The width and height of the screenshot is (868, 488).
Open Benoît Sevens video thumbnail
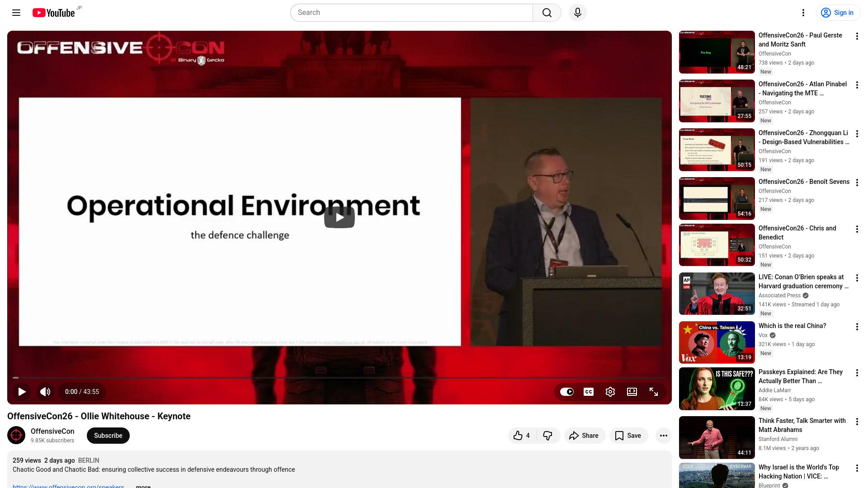coord(717,198)
